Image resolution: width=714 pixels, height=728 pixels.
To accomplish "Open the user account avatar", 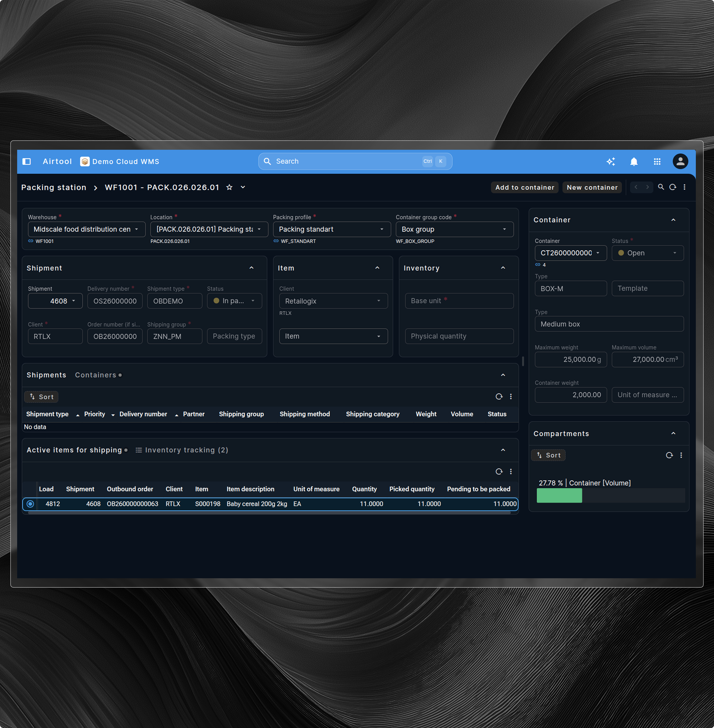I will point(680,161).
